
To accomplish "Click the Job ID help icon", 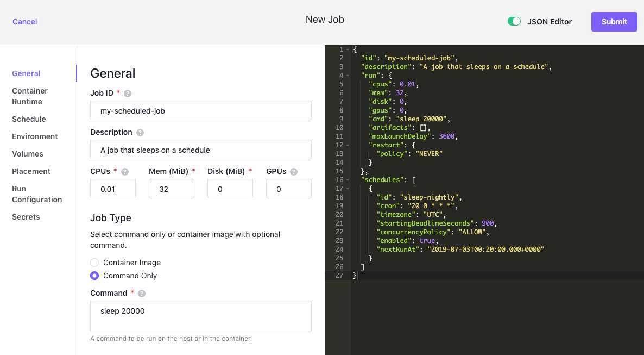I will (128, 94).
